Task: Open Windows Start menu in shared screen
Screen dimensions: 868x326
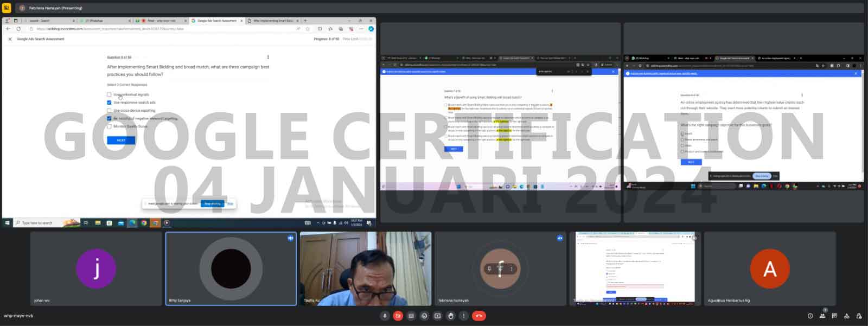Action: [x=8, y=222]
